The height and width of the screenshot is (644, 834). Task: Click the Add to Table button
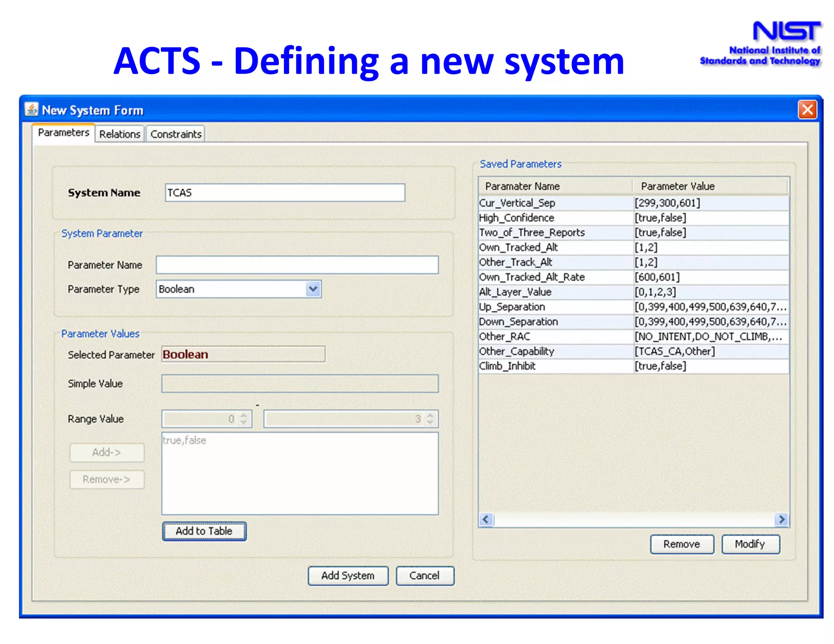point(204,531)
